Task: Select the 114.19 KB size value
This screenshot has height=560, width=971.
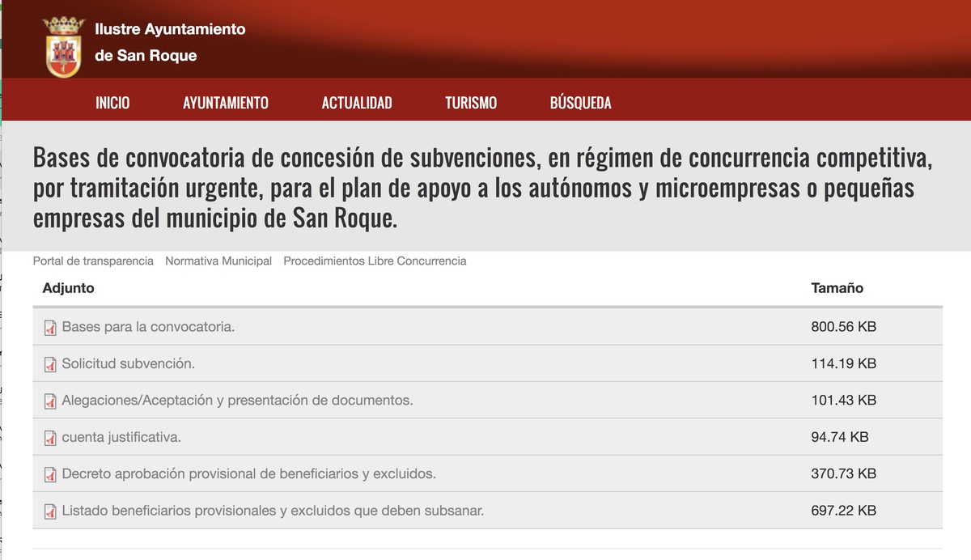Action: point(844,364)
